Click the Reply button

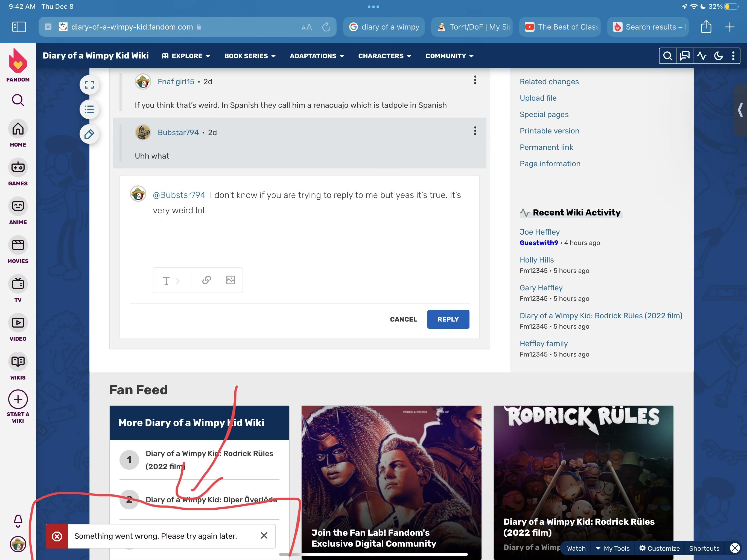tap(448, 319)
